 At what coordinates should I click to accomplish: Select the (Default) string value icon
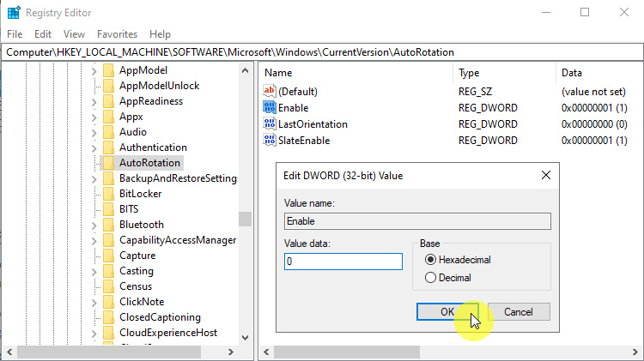point(270,92)
